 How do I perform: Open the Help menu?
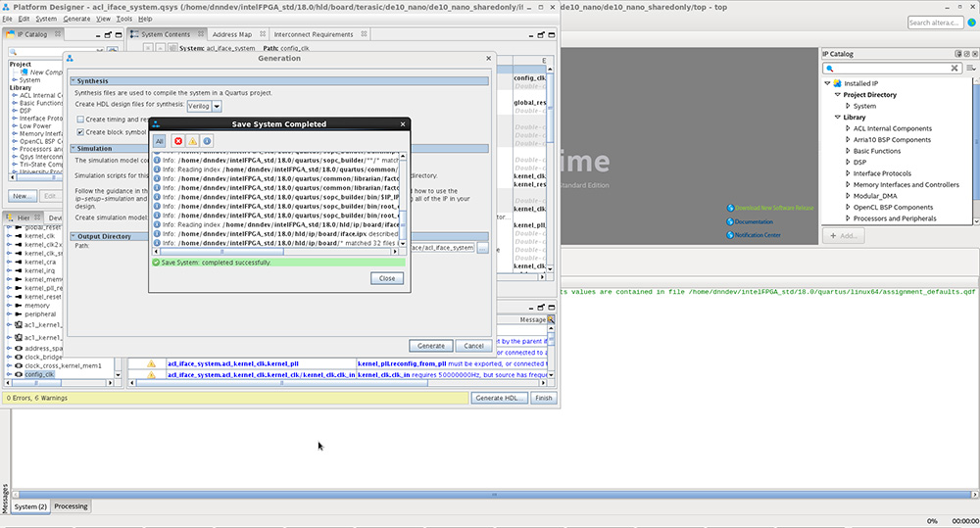pyautogui.click(x=145, y=19)
